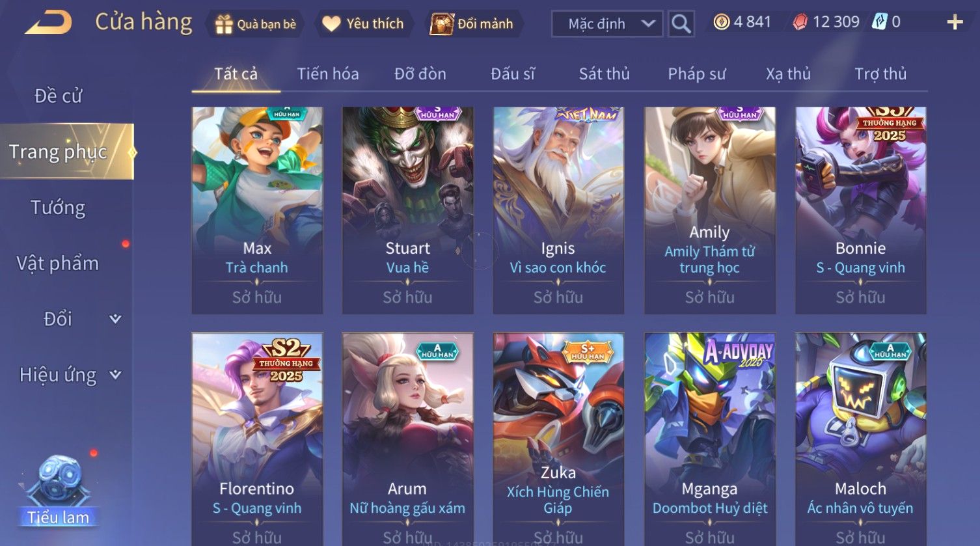Image resolution: width=980 pixels, height=546 pixels.
Task: Open Quà bạn bè gift icon
Action: [223, 24]
